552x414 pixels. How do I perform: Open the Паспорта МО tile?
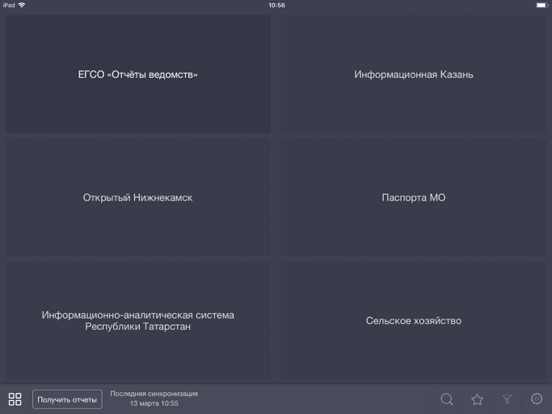click(x=414, y=197)
